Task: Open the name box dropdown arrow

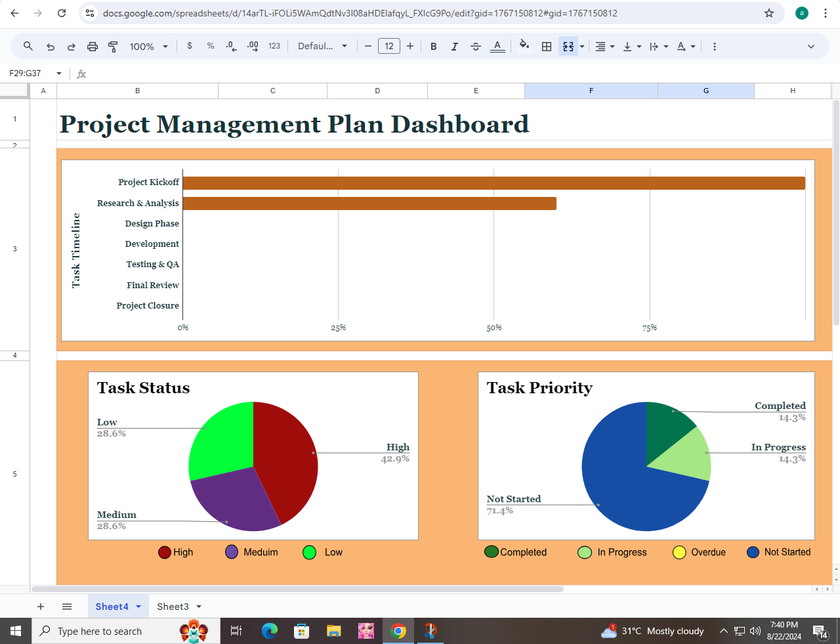Action: (x=59, y=74)
